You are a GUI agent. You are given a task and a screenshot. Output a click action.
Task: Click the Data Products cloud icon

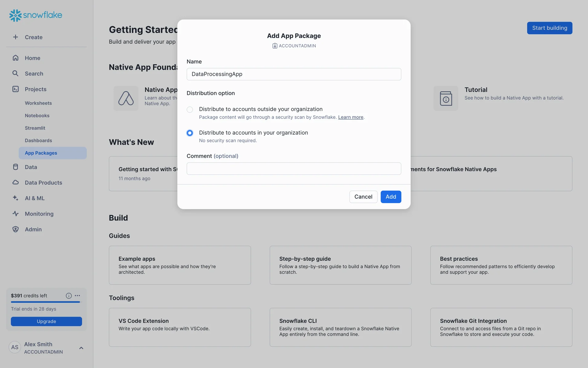coord(15,182)
